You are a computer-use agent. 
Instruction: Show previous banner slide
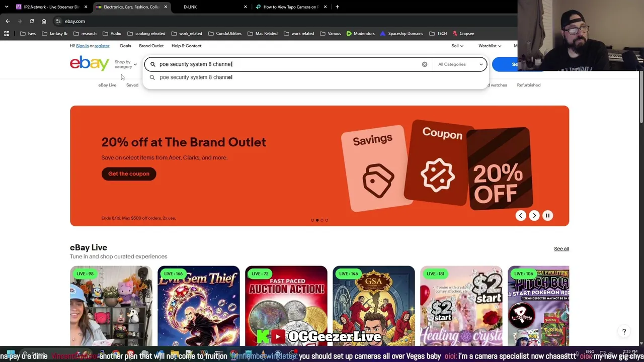(x=521, y=216)
